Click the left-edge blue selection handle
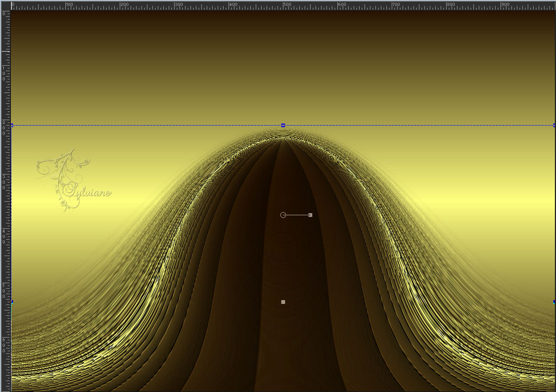The width and height of the screenshot is (556, 392). pyautogui.click(x=12, y=302)
